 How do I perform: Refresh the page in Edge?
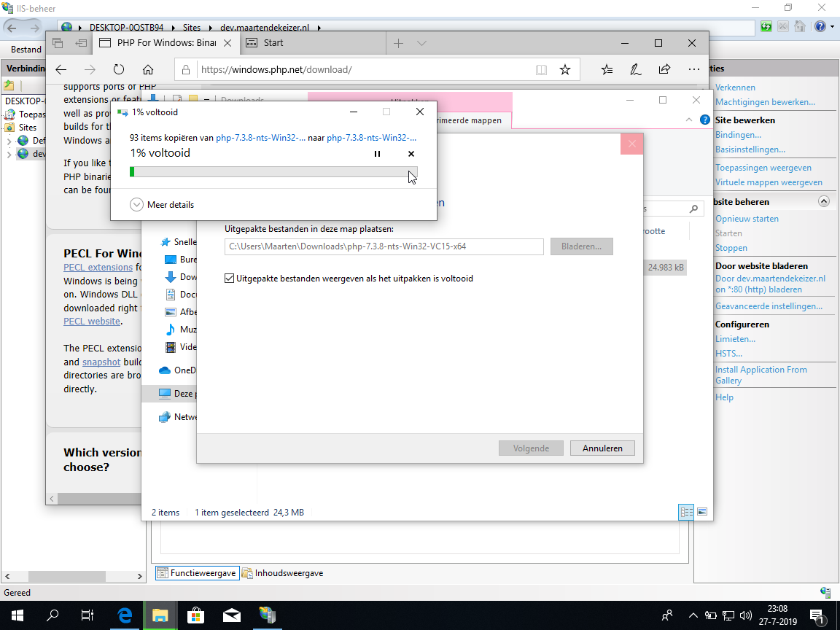(119, 70)
